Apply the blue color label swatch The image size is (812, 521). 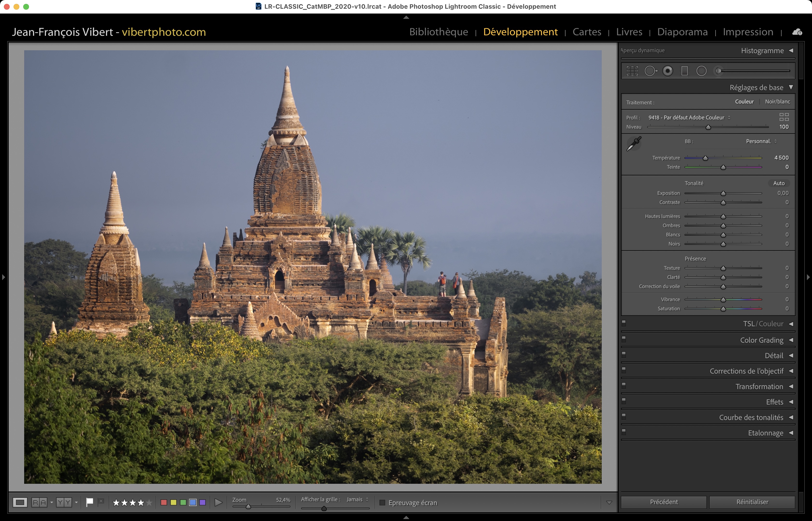(193, 502)
